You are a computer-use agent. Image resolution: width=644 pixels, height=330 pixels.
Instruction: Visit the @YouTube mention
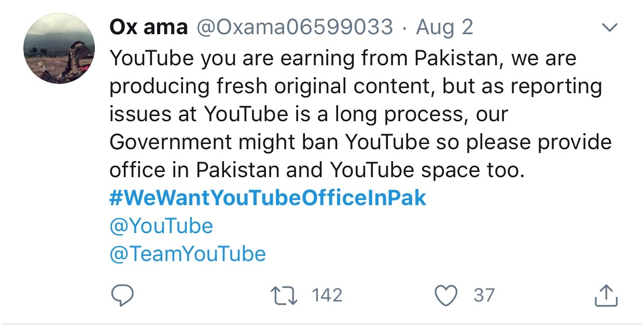161,226
